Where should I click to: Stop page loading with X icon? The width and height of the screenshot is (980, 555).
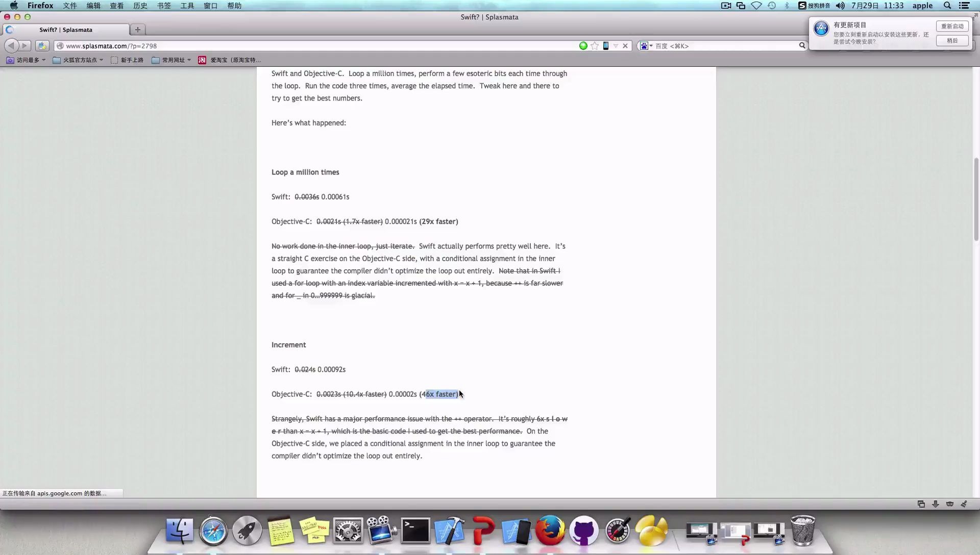click(x=625, y=46)
